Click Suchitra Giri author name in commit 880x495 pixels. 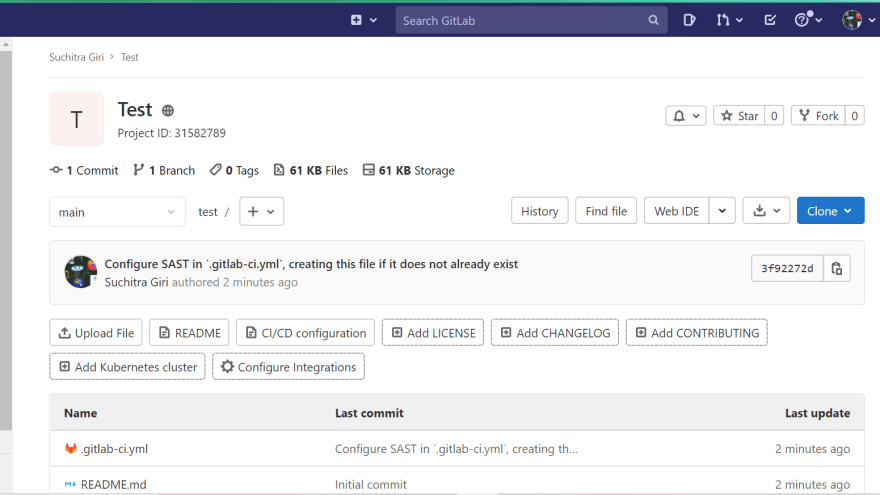click(136, 282)
